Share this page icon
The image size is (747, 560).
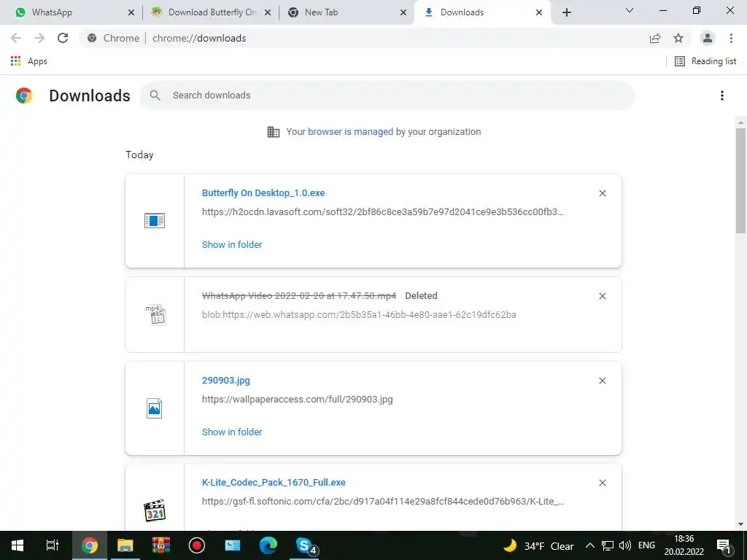click(655, 38)
